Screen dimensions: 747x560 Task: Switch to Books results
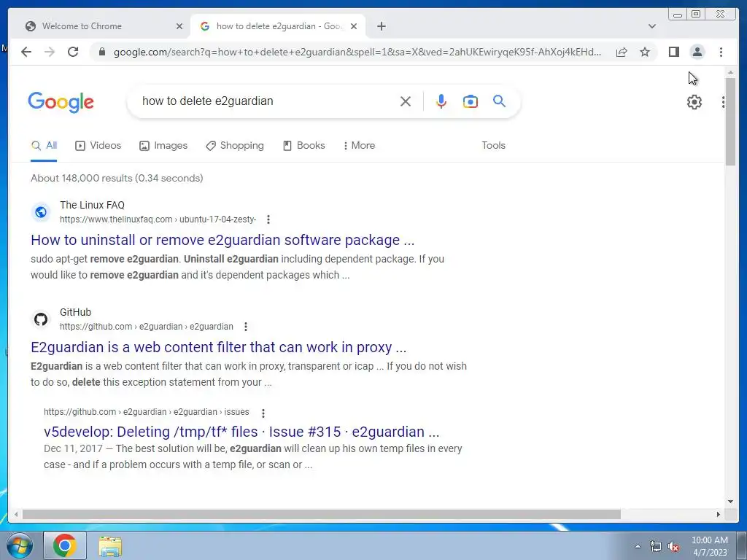(x=304, y=146)
